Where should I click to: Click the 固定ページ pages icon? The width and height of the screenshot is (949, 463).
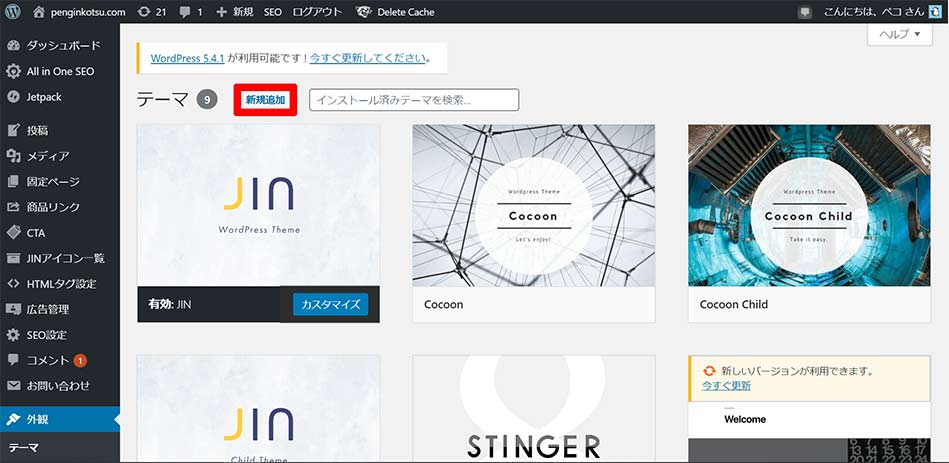(13, 182)
